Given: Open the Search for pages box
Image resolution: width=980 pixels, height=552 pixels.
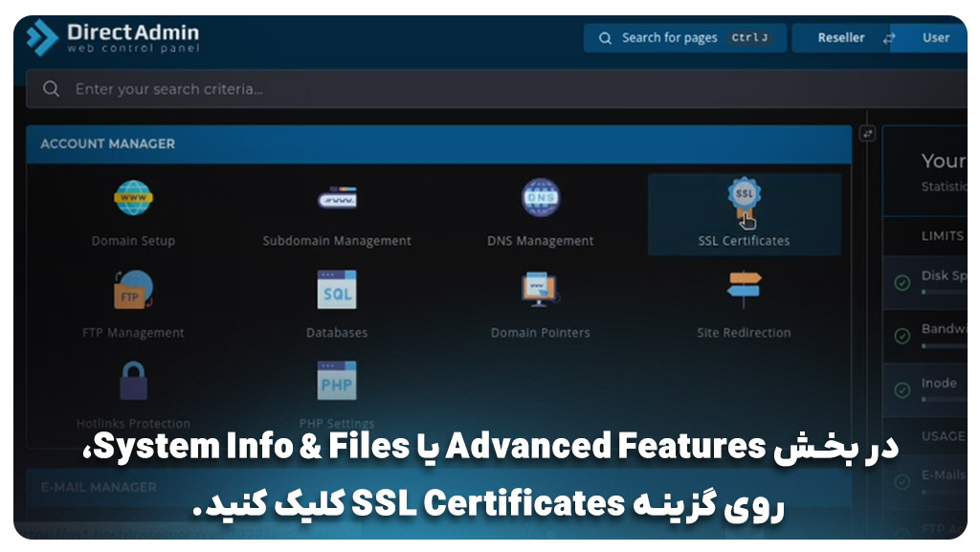Looking at the screenshot, I should [x=684, y=38].
